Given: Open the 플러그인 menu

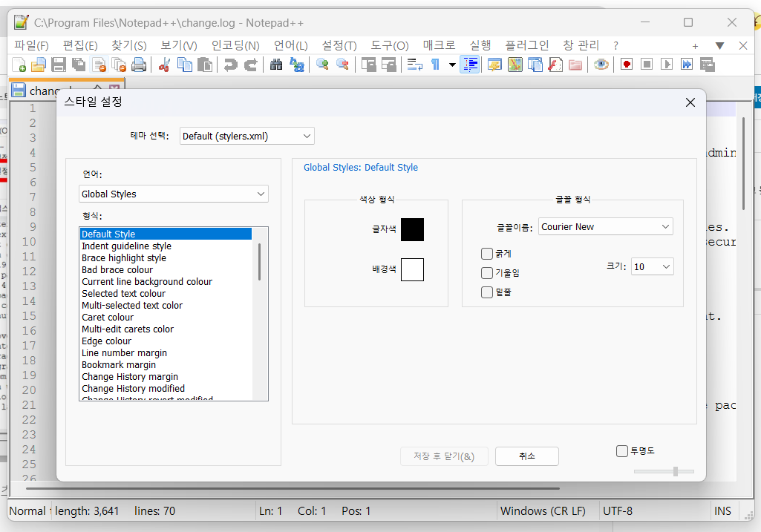Looking at the screenshot, I should (x=526, y=45).
